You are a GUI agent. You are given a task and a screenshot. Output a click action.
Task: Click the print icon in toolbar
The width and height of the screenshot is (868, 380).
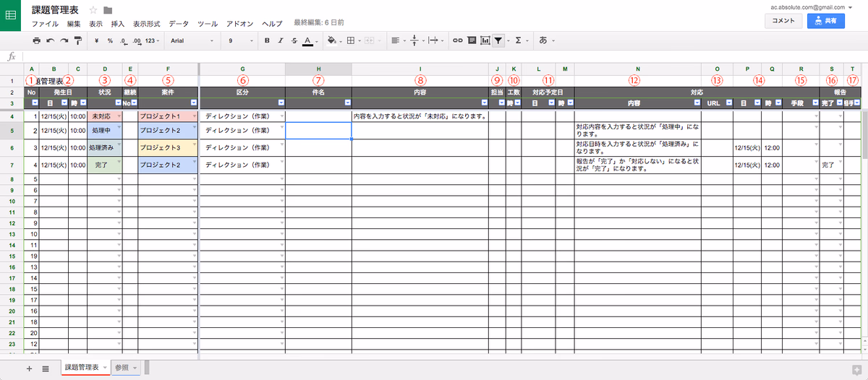coord(36,41)
